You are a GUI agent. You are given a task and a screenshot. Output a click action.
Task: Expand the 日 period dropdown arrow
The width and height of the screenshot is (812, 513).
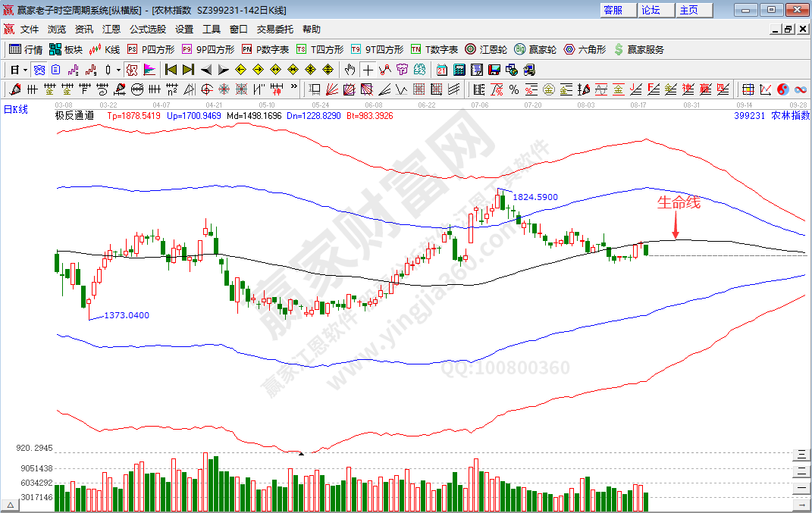click(25, 70)
